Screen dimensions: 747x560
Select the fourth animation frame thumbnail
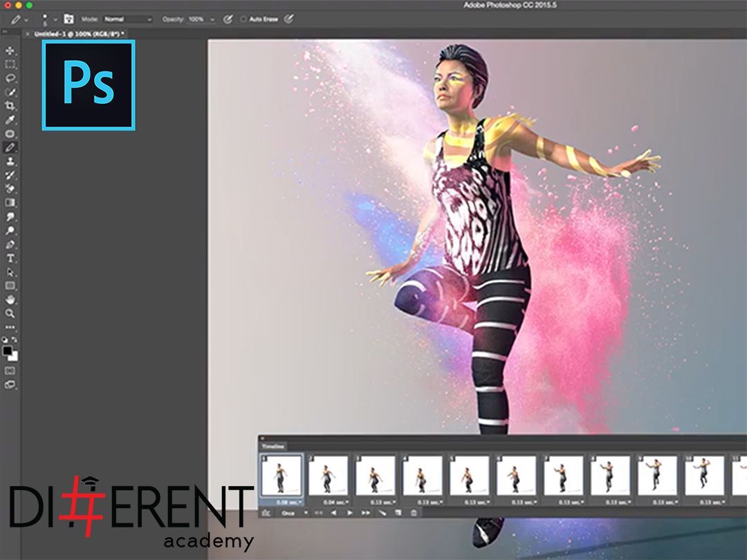coord(421,475)
